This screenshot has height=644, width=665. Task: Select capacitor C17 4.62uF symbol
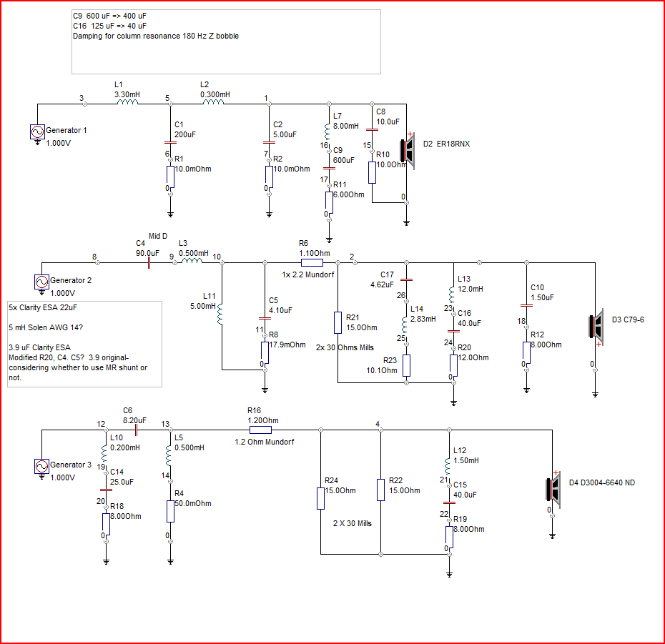(406, 279)
